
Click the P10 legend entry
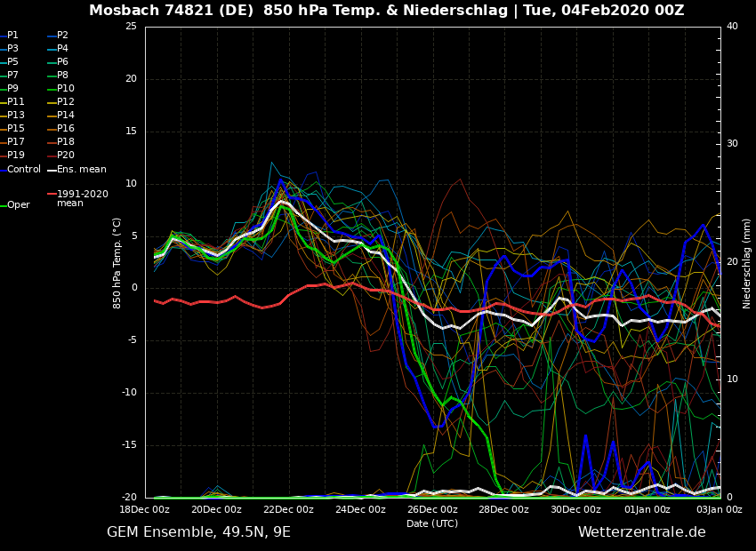65,89
